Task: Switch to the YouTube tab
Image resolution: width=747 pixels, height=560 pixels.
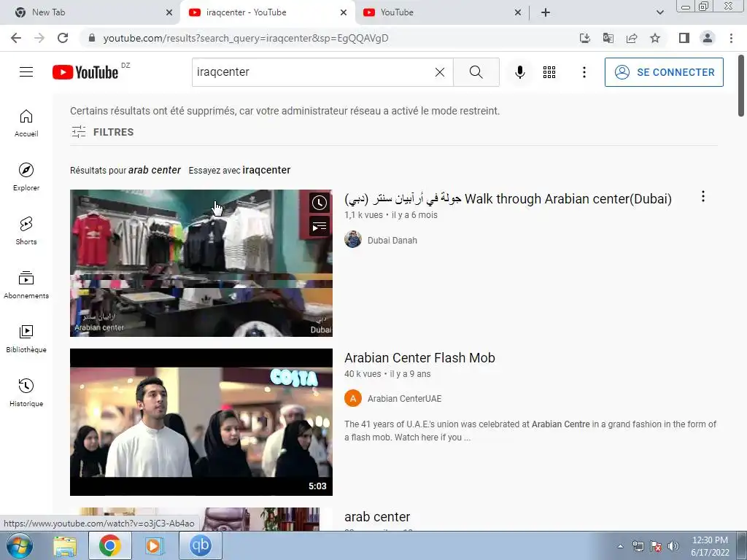Action: tap(441, 12)
